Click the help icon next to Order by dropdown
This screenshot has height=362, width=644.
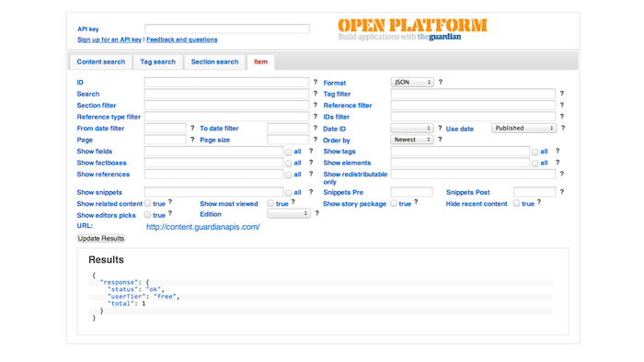pyautogui.click(x=440, y=140)
